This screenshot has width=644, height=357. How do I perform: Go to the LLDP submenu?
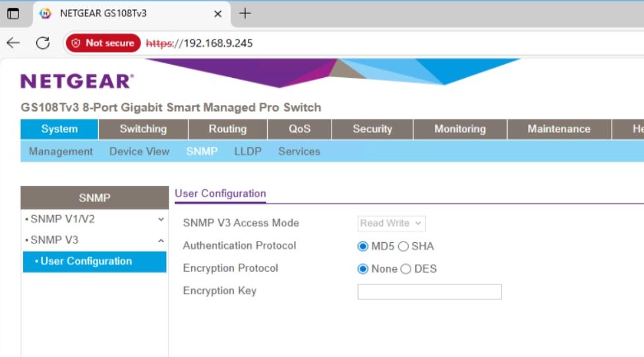[x=248, y=151]
